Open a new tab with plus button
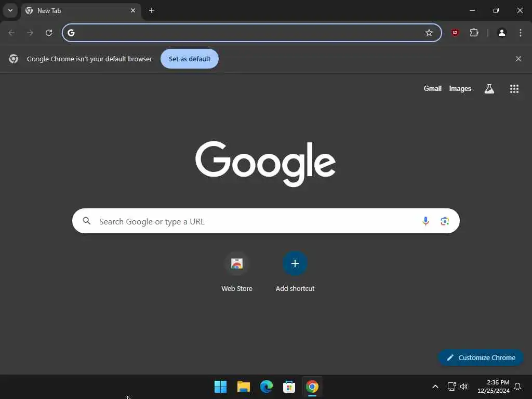Viewport: 532px width, 399px height. (x=152, y=10)
